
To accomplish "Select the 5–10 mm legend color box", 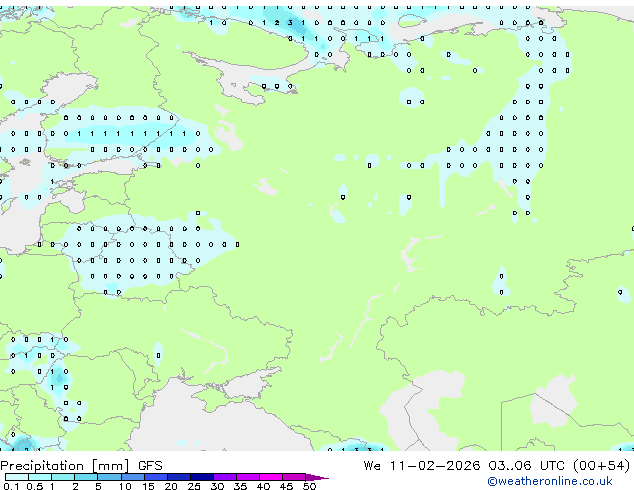I will (109, 477).
